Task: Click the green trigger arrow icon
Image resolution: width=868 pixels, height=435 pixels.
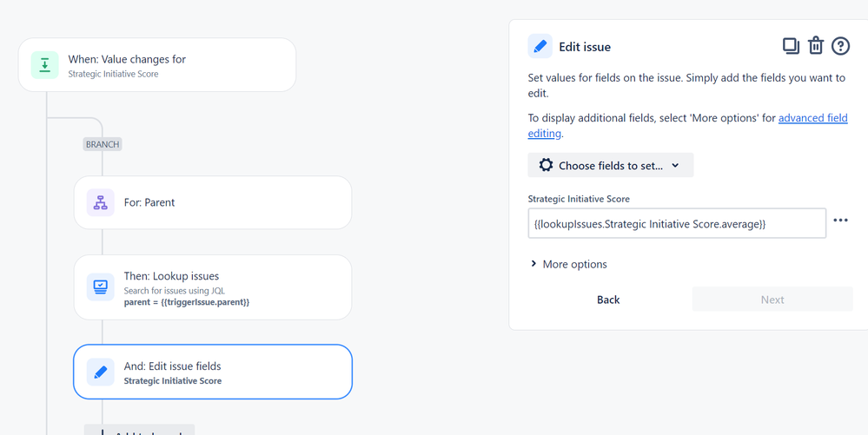Action: (x=45, y=65)
